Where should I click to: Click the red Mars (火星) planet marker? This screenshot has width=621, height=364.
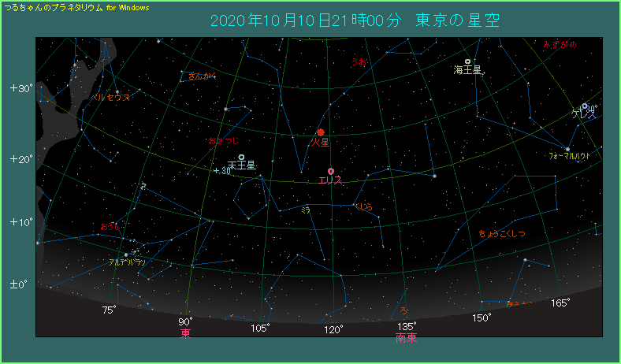point(320,132)
